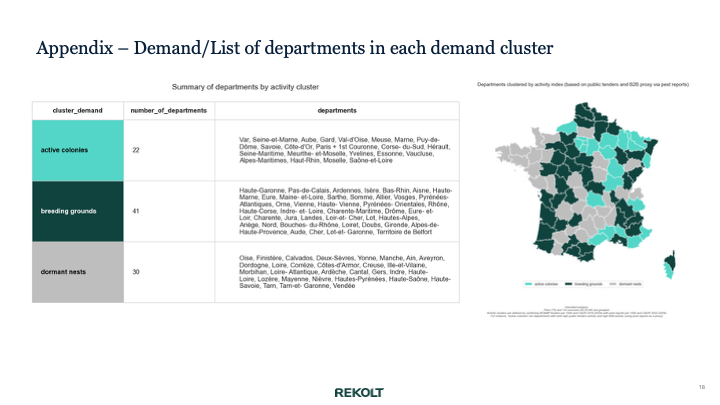The width and height of the screenshot is (720, 405).
Task: Click the departments list starting 'Haute-Garonne, Pas-de-Calais'
Action: click(x=345, y=211)
